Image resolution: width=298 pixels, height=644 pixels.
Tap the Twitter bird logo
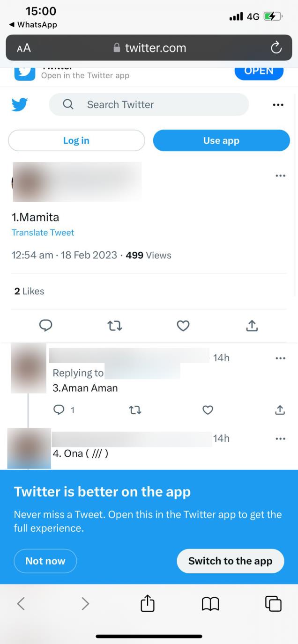click(20, 104)
